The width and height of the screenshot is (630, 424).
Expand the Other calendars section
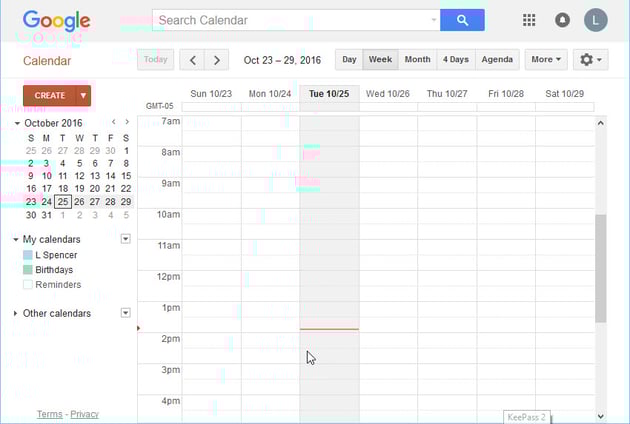[x=15, y=313]
